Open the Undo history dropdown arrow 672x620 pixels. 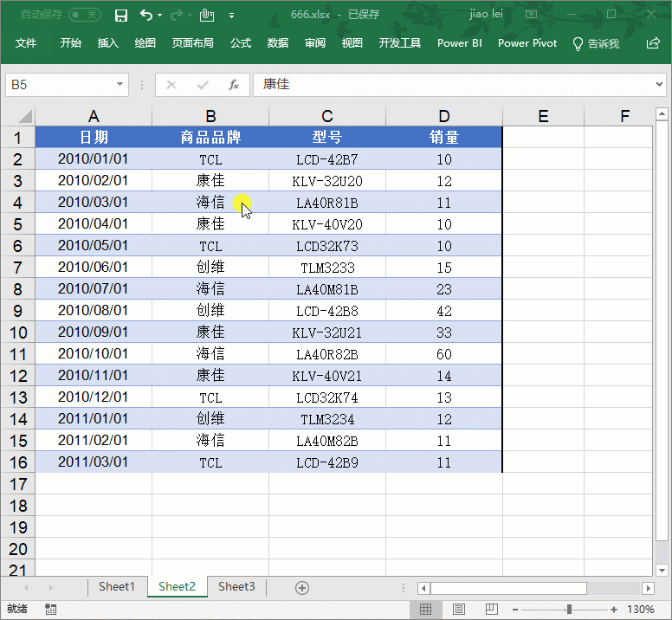click(160, 16)
